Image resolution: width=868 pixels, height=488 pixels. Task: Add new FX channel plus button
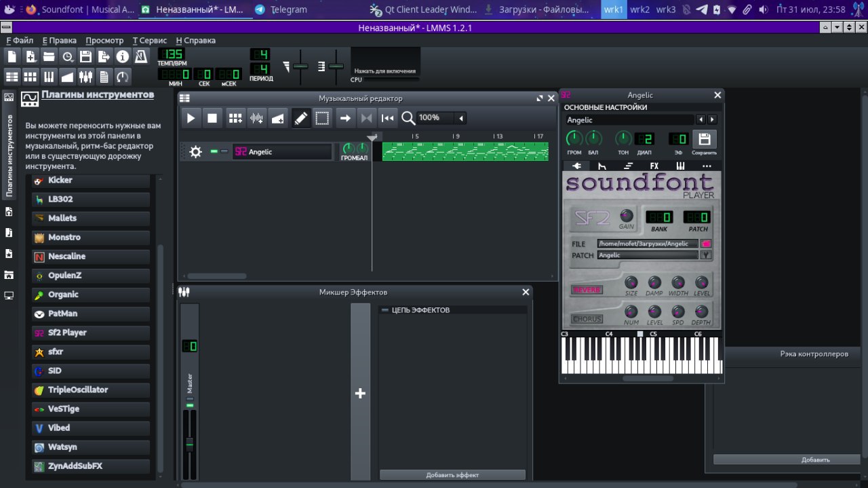360,393
